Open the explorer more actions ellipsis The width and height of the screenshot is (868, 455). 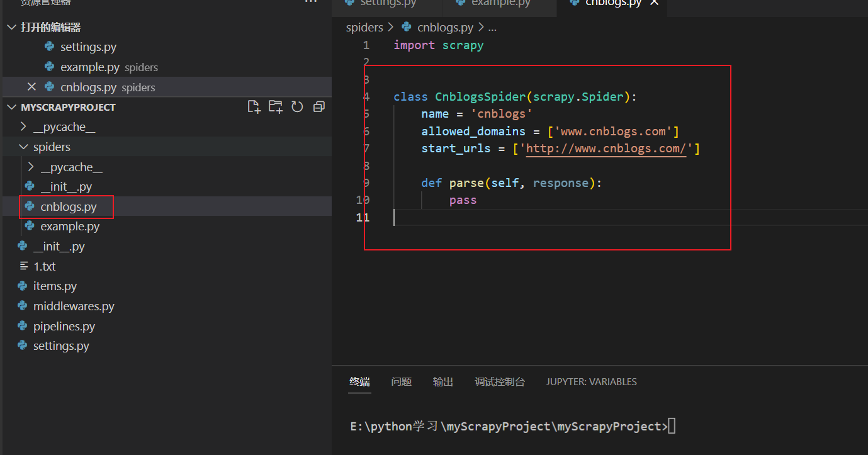click(310, 2)
